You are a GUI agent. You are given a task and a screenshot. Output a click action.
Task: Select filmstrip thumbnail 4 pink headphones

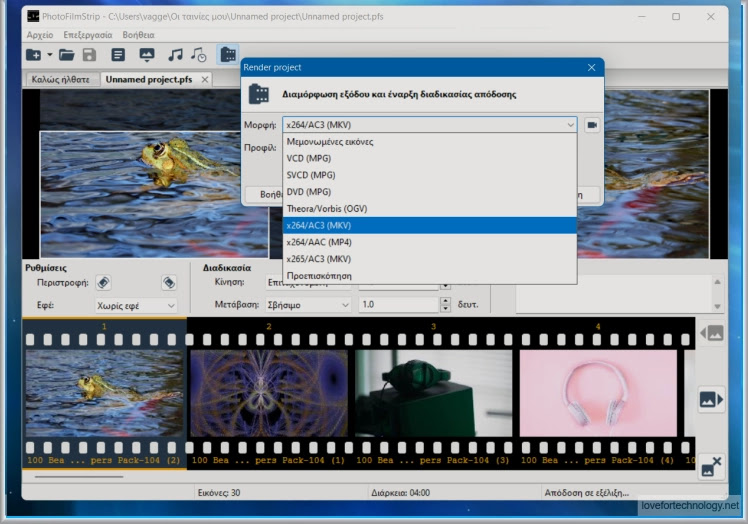pos(598,393)
